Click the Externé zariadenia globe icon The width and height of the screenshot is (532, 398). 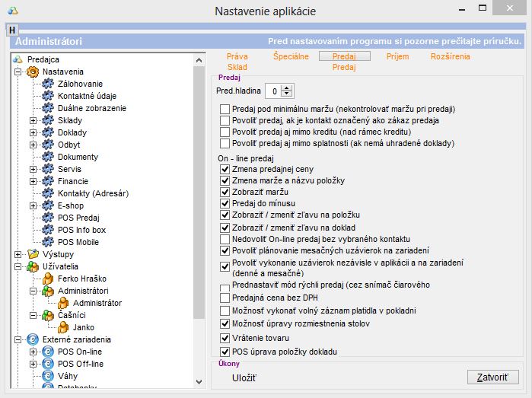tap(33, 339)
